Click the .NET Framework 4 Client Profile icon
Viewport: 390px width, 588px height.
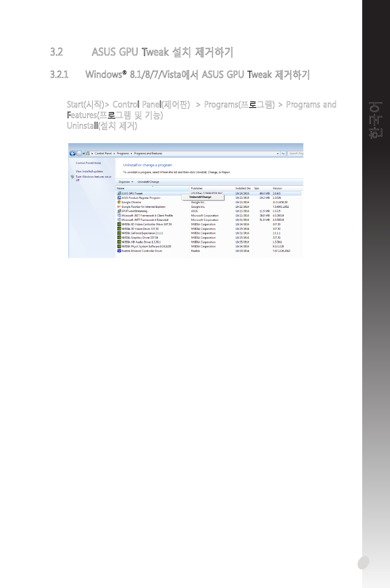(119, 215)
